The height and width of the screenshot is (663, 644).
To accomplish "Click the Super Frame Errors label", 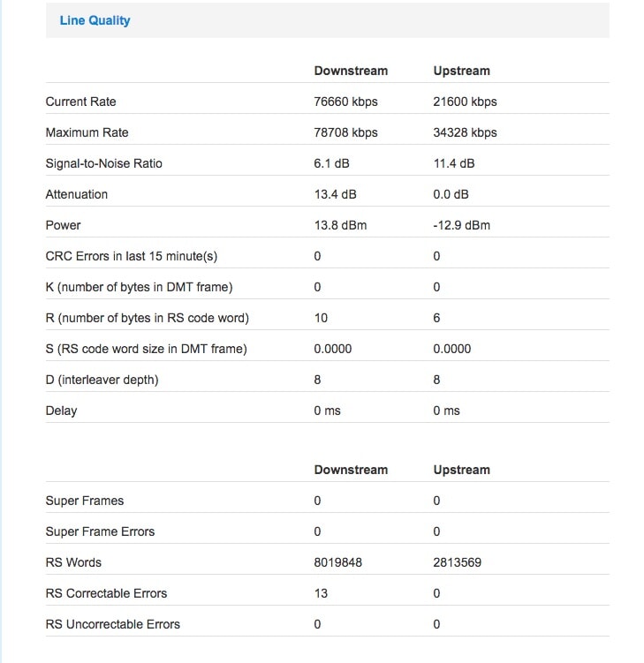I will click(x=100, y=531).
